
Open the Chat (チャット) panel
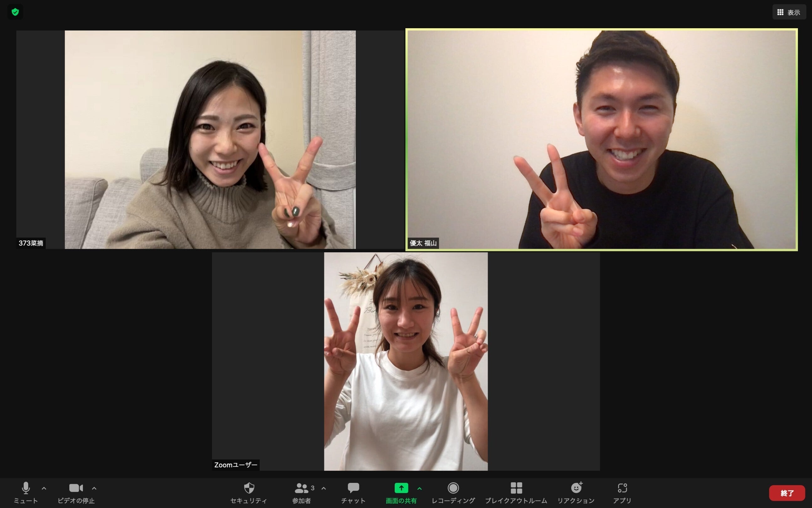pyautogui.click(x=353, y=488)
